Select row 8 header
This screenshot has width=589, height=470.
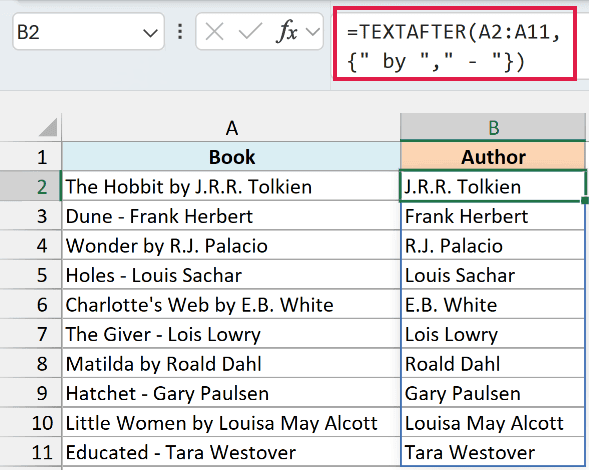[x=30, y=363]
